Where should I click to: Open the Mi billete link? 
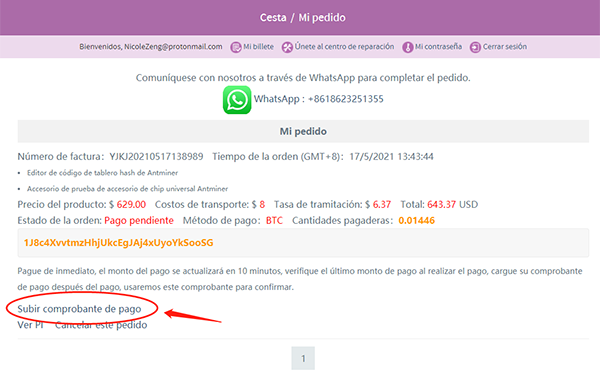point(258,47)
